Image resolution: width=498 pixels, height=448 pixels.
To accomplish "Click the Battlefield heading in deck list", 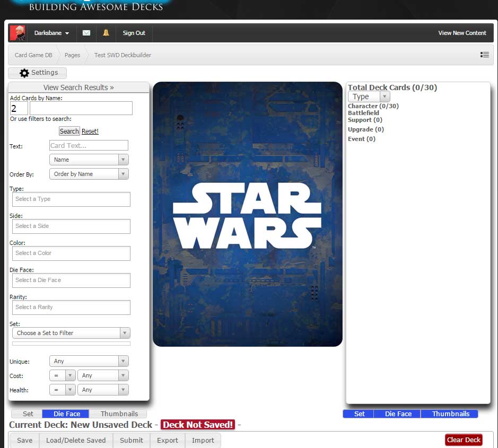I will pos(363,113).
